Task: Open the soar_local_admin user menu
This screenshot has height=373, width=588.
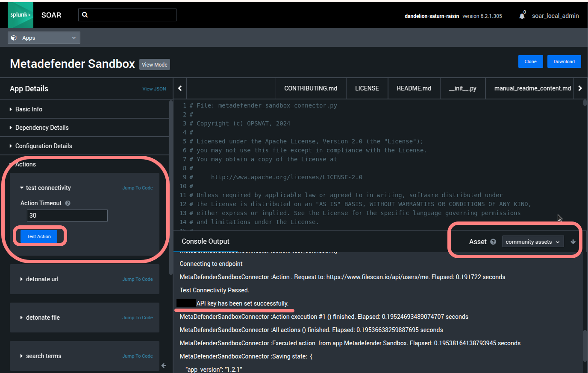Action: pyautogui.click(x=555, y=16)
